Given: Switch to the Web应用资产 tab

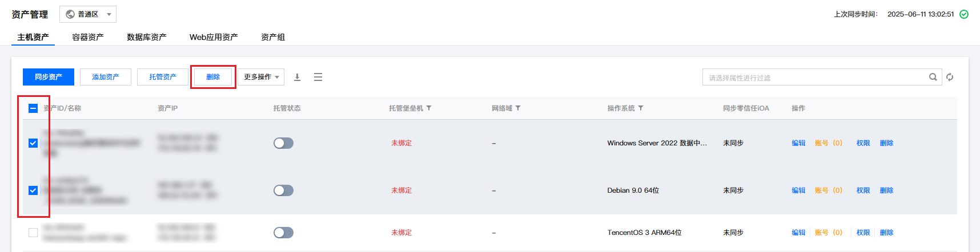Looking at the screenshot, I should (214, 37).
